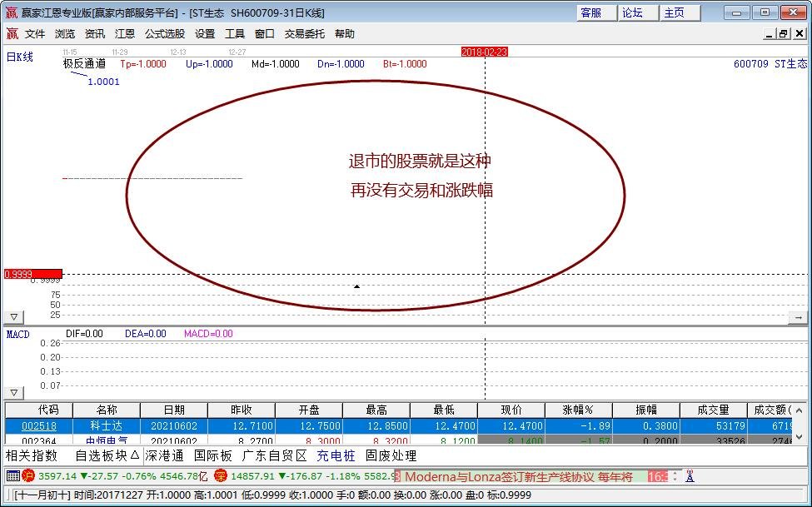Sort by the 现价 column header
Viewport: 812px width, 507px height.
[511, 410]
